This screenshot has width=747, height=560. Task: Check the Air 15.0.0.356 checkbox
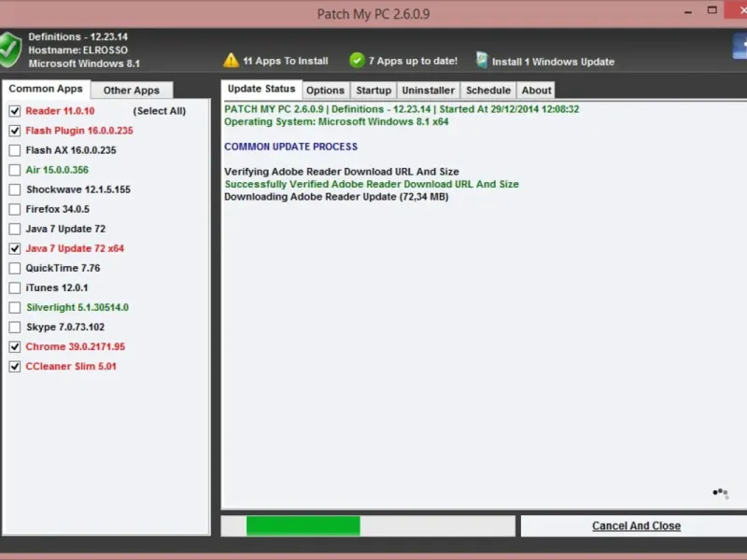pos(15,170)
